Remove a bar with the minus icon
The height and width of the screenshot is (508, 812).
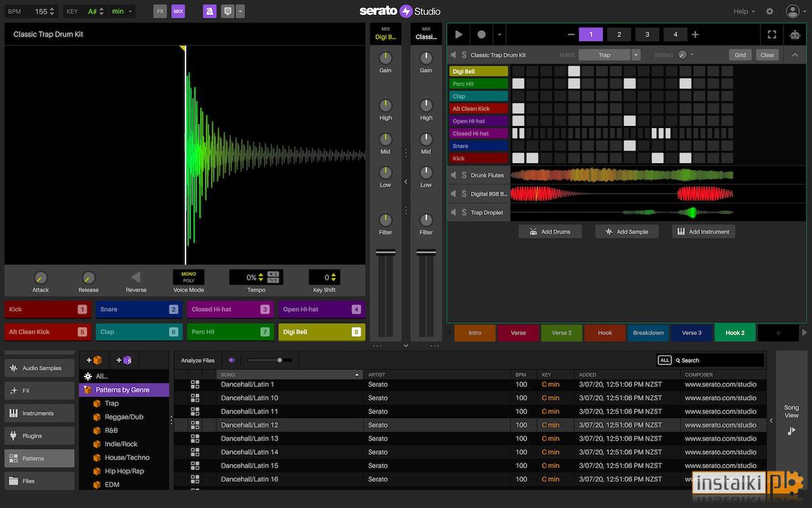pos(571,35)
